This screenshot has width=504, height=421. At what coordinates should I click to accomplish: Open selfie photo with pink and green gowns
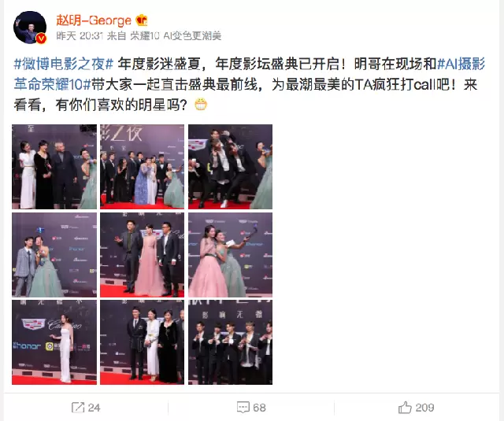(x=230, y=255)
